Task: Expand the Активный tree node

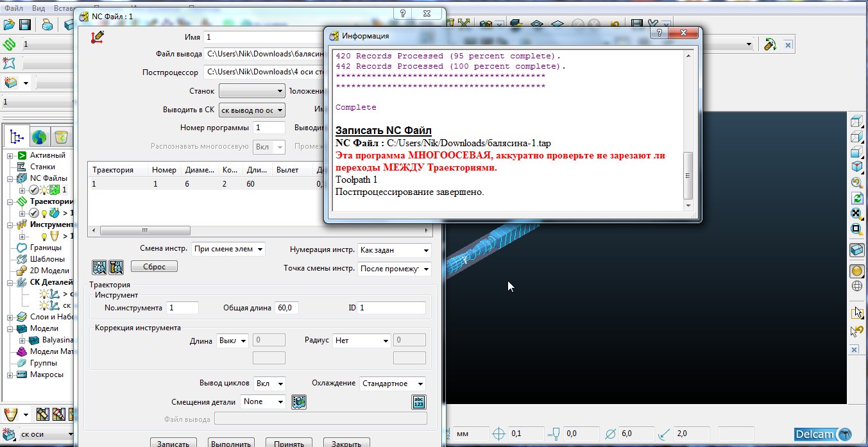Action: [10, 156]
